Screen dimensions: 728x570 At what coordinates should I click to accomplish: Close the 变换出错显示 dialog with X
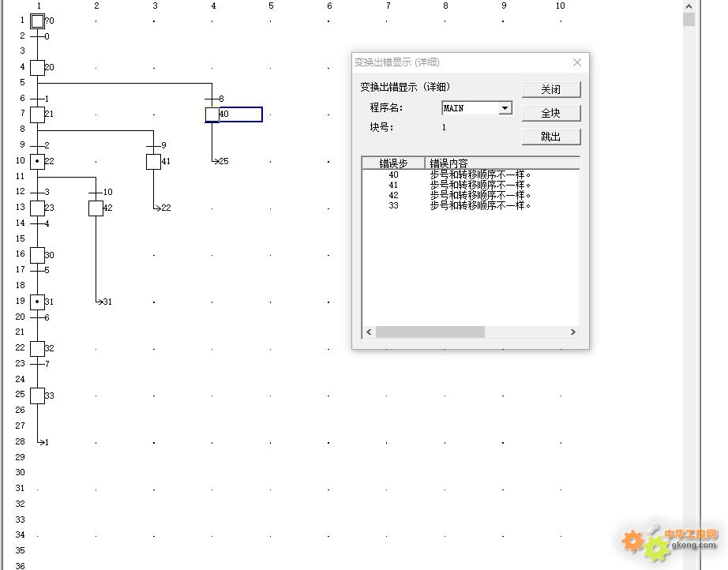(577, 62)
